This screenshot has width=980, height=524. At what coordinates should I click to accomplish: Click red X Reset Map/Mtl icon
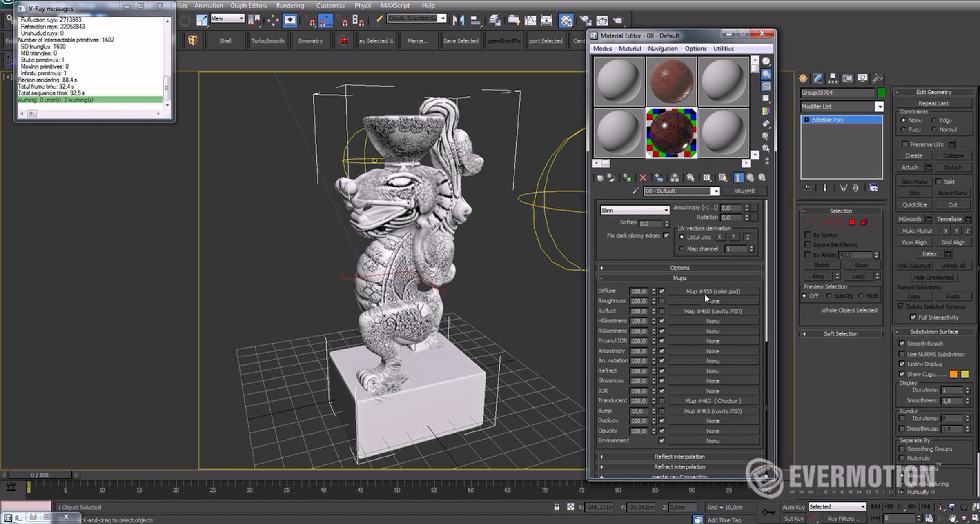click(x=643, y=178)
